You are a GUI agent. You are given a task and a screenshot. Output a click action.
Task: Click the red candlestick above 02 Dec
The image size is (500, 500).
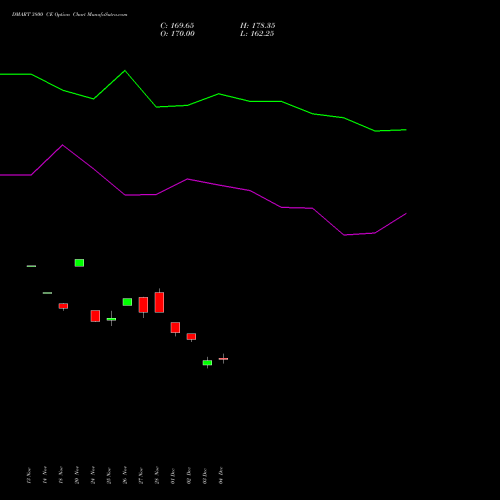(x=191, y=336)
